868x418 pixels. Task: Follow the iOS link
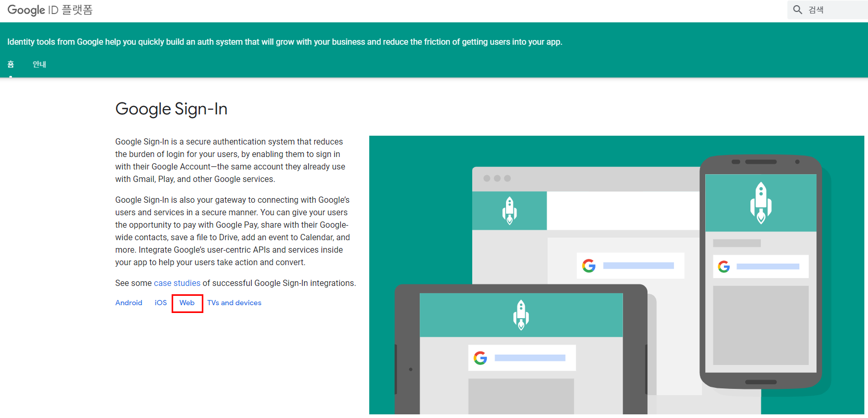point(161,303)
